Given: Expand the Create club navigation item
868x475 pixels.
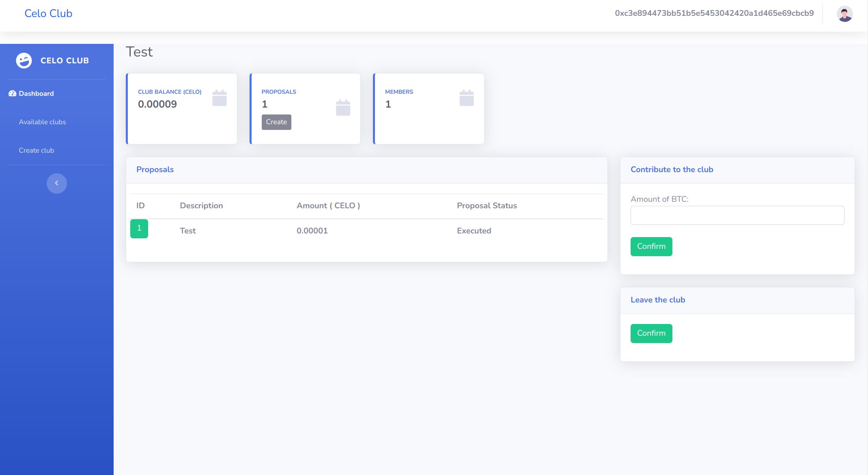Looking at the screenshot, I should (36, 150).
